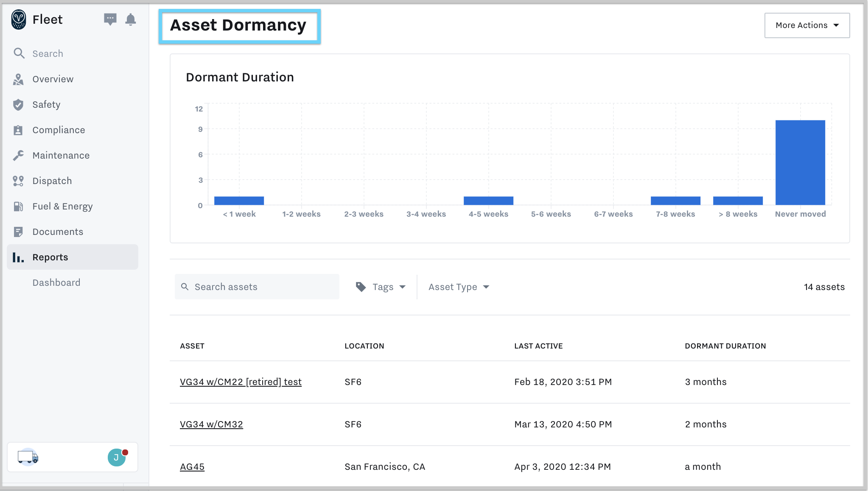Click the Documents page icon
868x491 pixels.
coord(18,232)
